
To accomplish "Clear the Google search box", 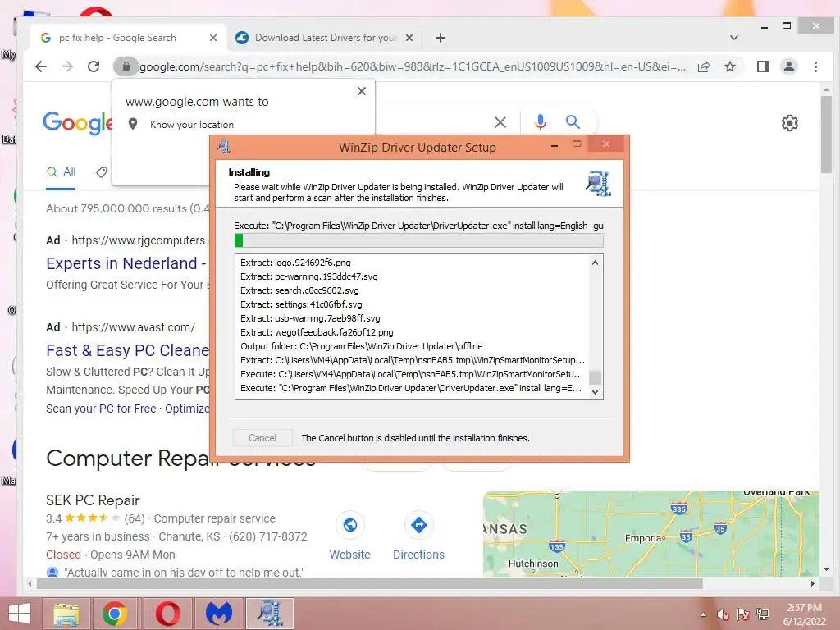I will coord(500,122).
